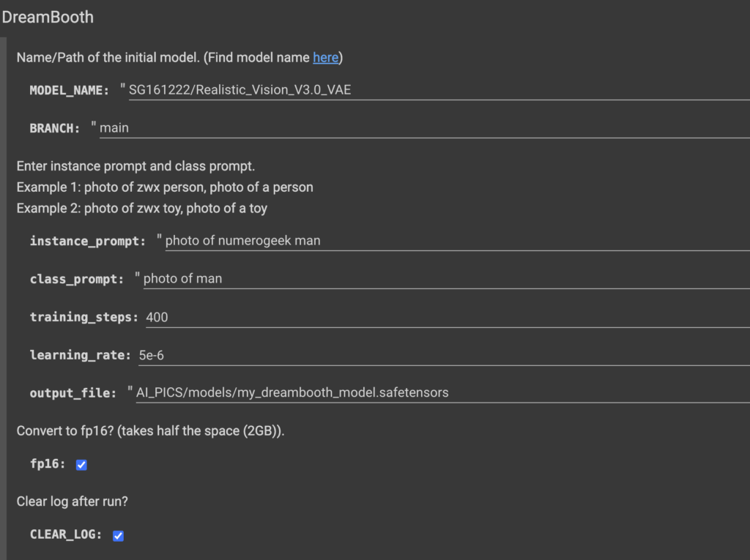Open the 'here' model name link

[325, 57]
